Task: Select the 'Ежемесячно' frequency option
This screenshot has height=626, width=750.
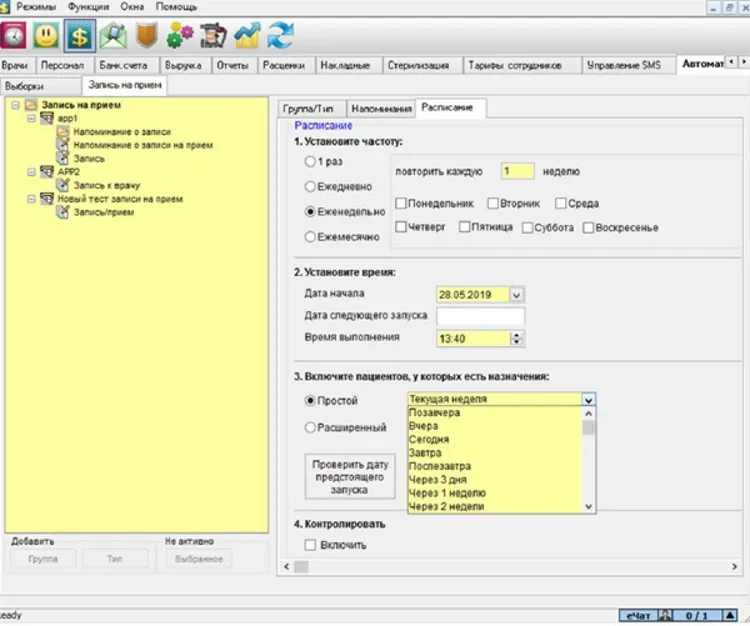Action: click(310, 237)
